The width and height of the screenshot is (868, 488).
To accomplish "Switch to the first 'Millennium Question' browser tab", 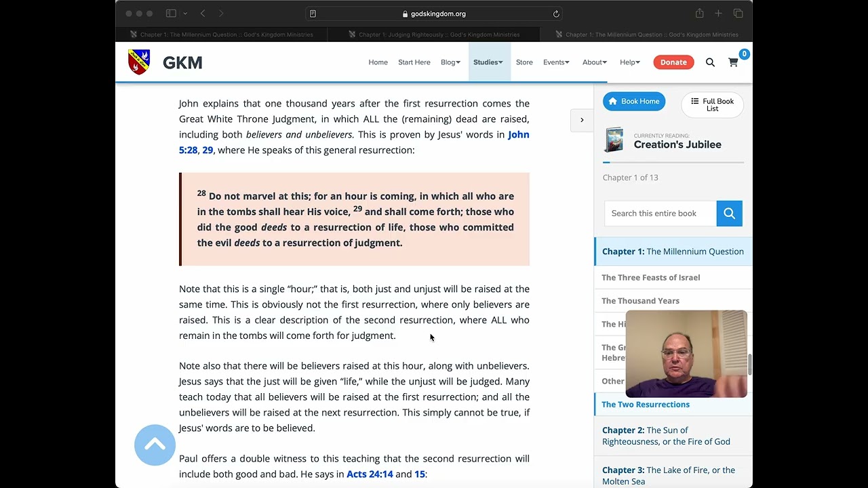I will (x=221, y=35).
